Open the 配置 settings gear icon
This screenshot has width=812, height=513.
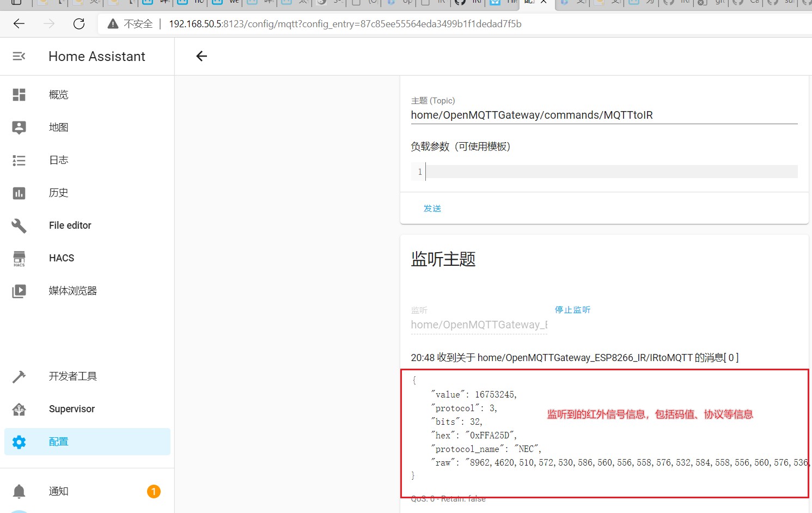[19, 441]
